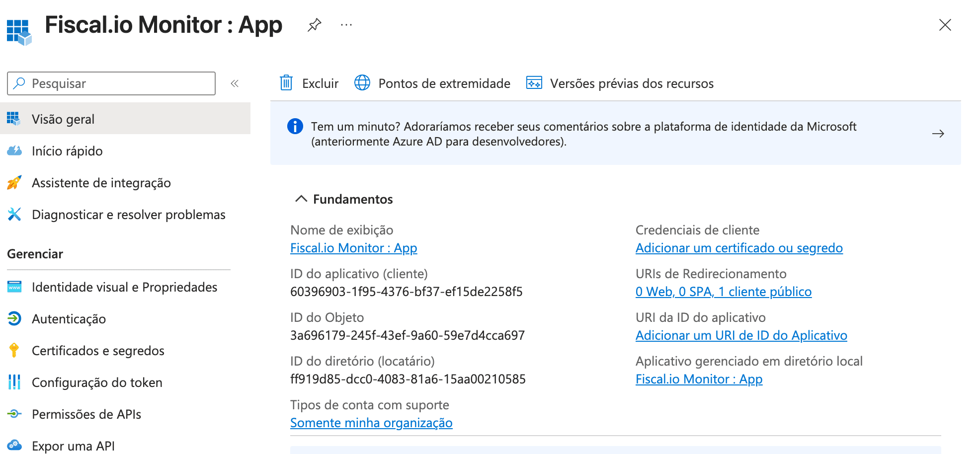Open managed application Fiscal.io Monitor : App link
The height and width of the screenshot is (454, 980).
[699, 379]
